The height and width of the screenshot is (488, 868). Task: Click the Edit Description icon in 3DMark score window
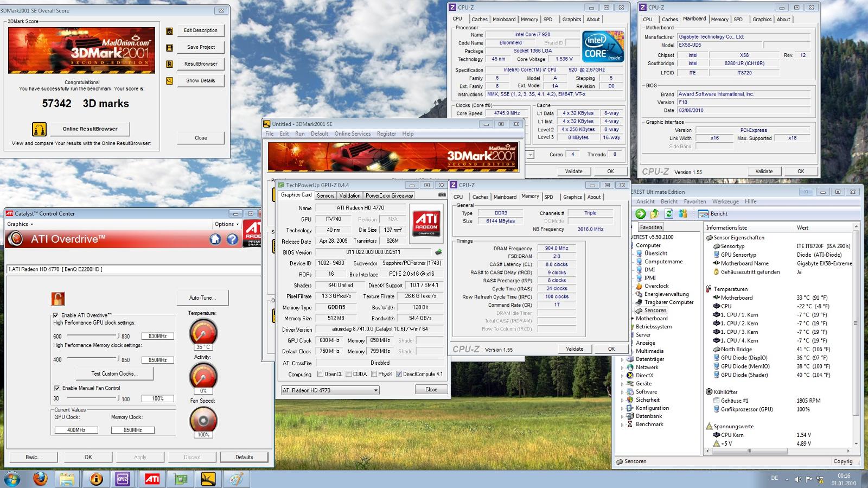[x=169, y=31]
